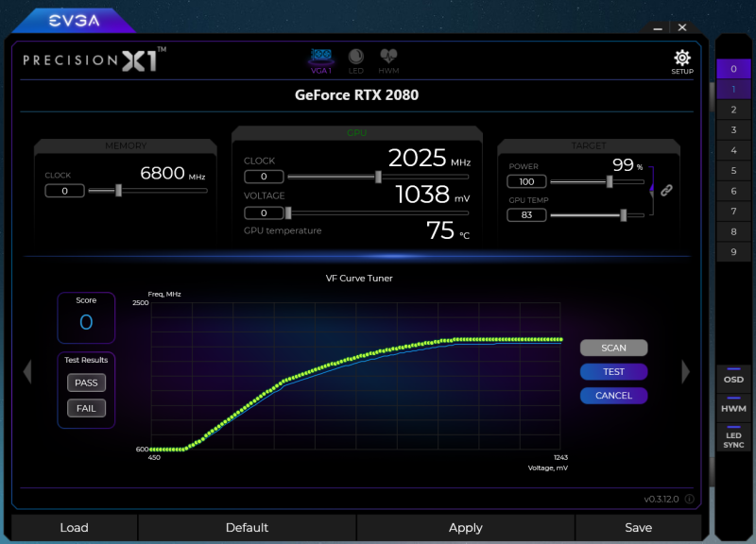Select profile slot 1
The height and width of the screenshot is (544, 756).
(x=733, y=89)
